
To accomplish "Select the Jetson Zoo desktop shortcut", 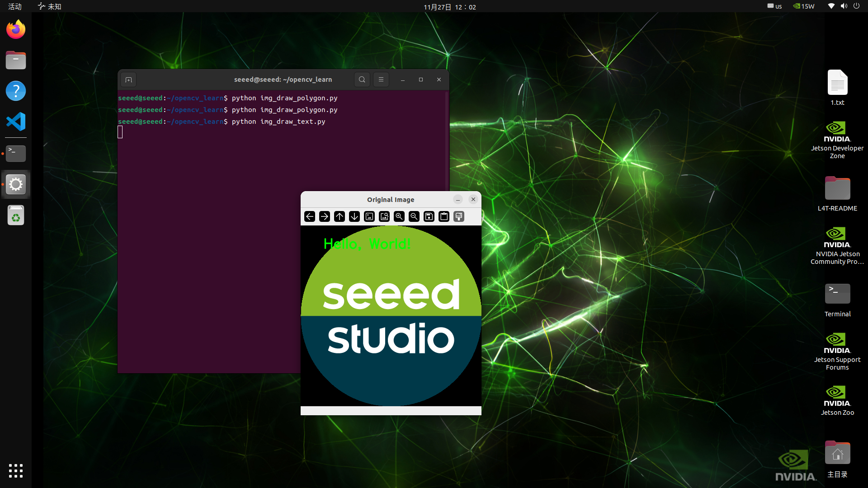I will [837, 400].
